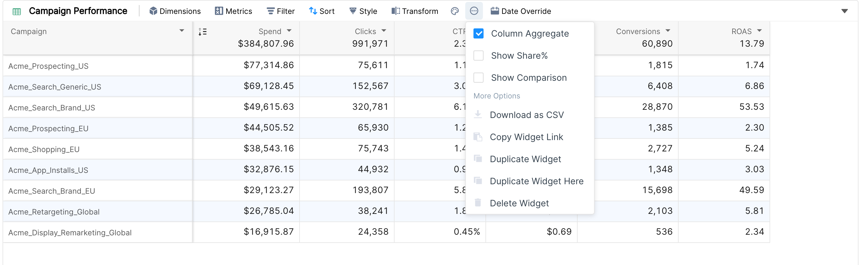
Task: Select the Acme_Search_Generic_US campaign
Action: point(55,87)
